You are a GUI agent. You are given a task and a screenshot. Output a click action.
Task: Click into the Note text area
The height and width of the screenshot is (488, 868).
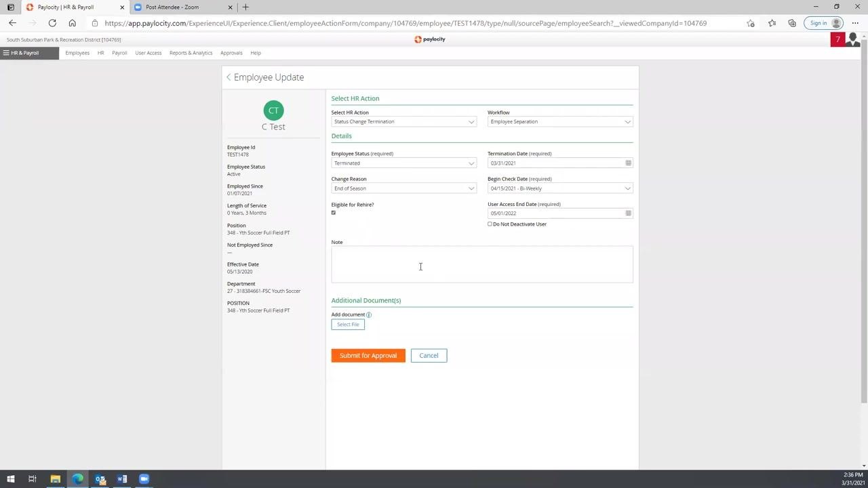[x=482, y=264]
